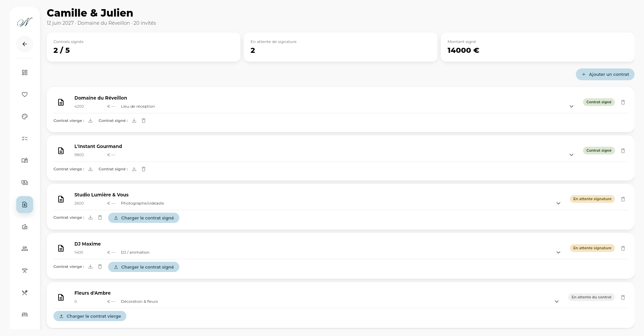644x336 pixels.
Task: Delete signed contract file of L'Instant Gourmand
Action: click(x=144, y=169)
